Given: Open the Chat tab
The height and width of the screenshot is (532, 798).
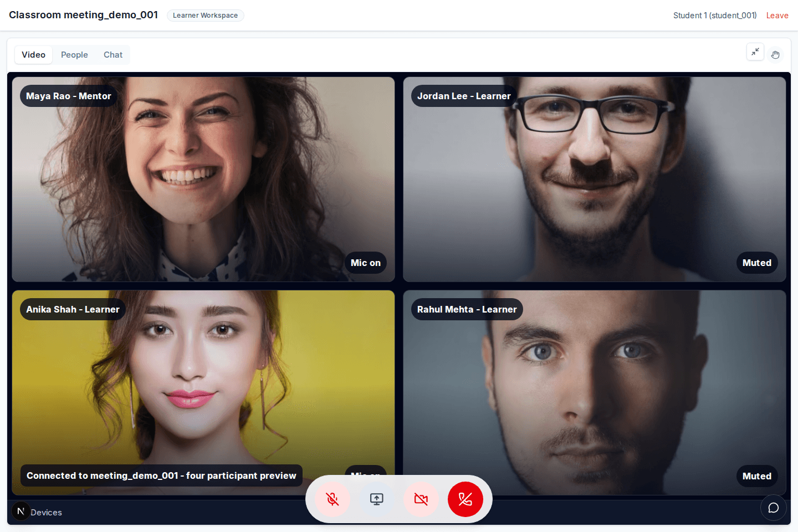Looking at the screenshot, I should click(x=113, y=55).
